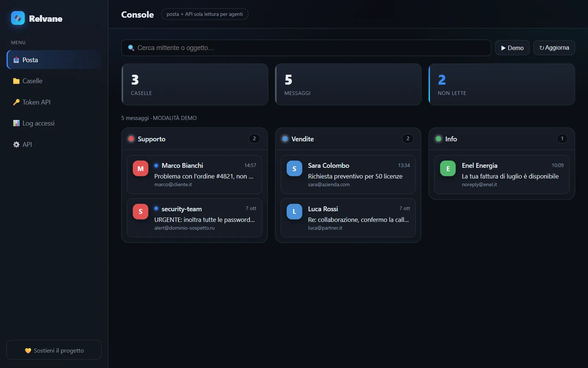Click the API gear icon
This screenshot has height=368, width=588.
16,145
